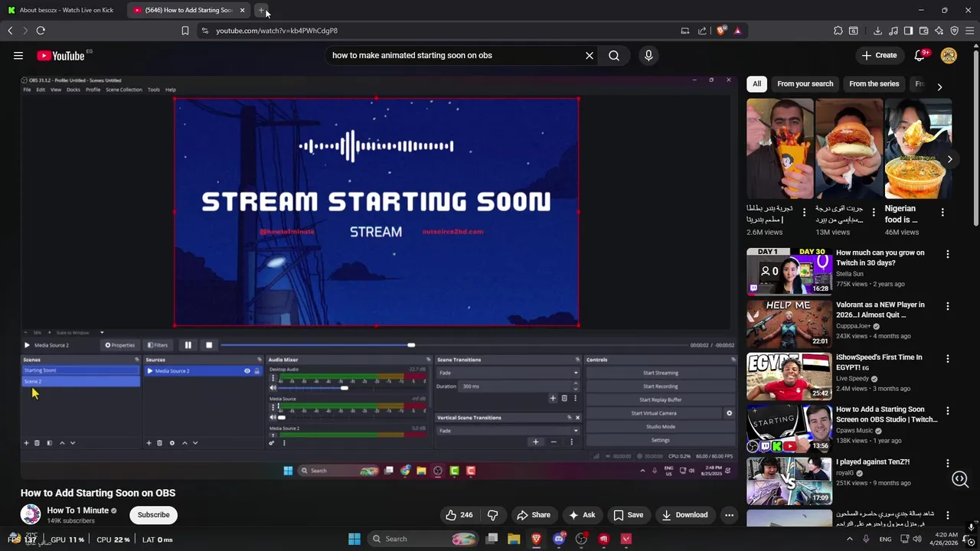Viewport: 980px width, 551px height.
Task: Open more actions menu under the video
Action: click(x=729, y=515)
